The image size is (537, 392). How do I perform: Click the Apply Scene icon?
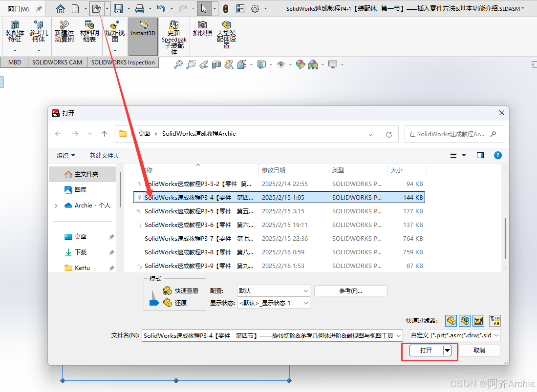tap(313, 64)
